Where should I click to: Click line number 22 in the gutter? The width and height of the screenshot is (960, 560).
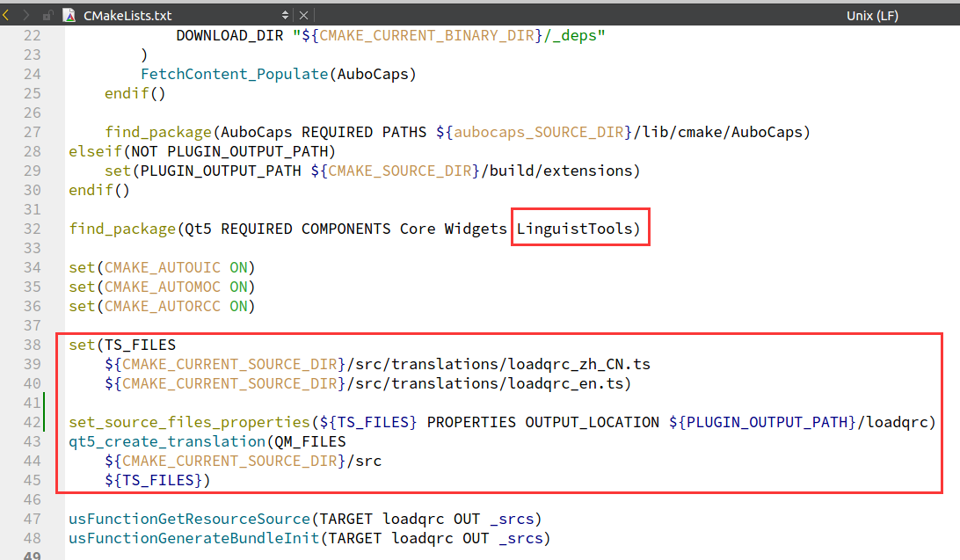click(x=32, y=35)
